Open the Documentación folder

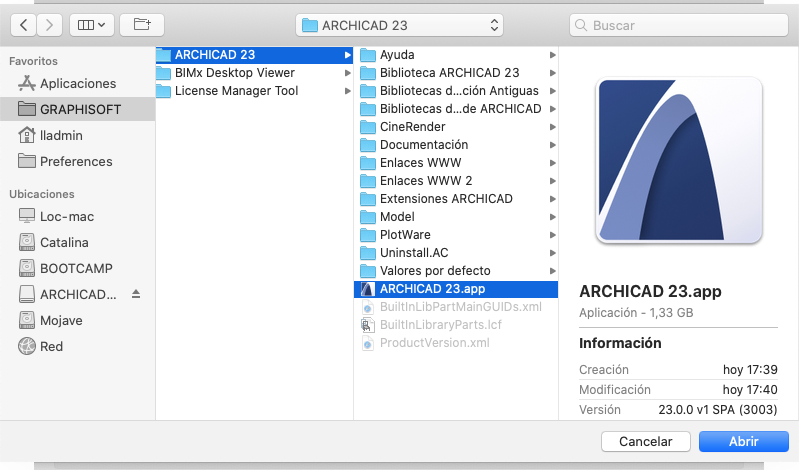pyautogui.click(x=456, y=144)
